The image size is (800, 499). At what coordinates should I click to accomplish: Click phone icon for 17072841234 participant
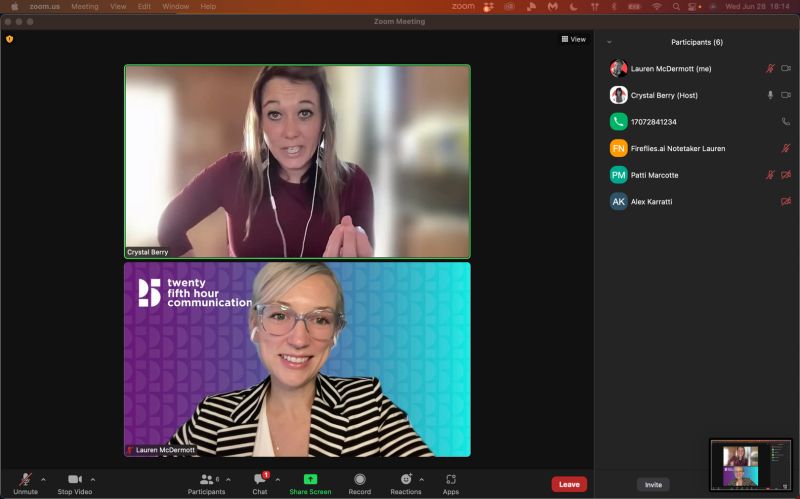(x=785, y=122)
